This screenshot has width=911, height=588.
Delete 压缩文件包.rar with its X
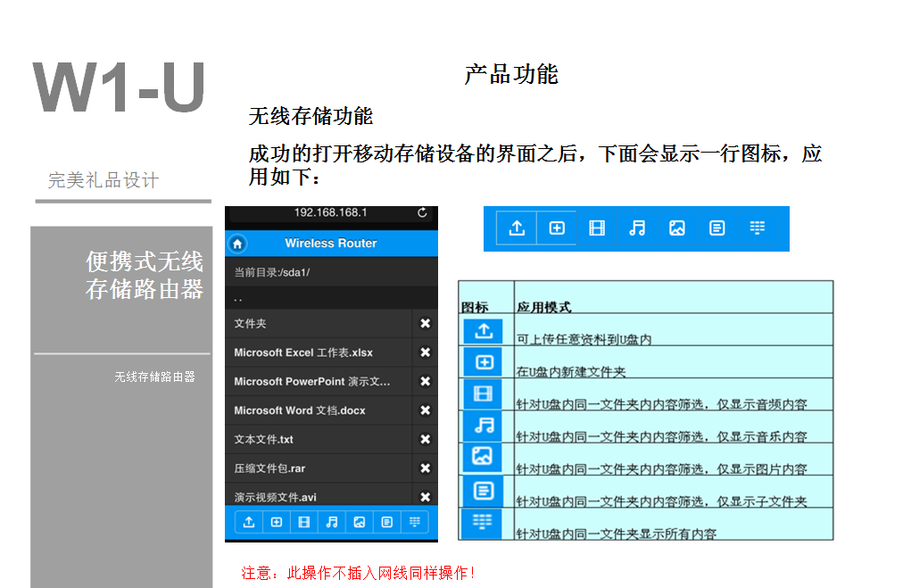click(426, 468)
